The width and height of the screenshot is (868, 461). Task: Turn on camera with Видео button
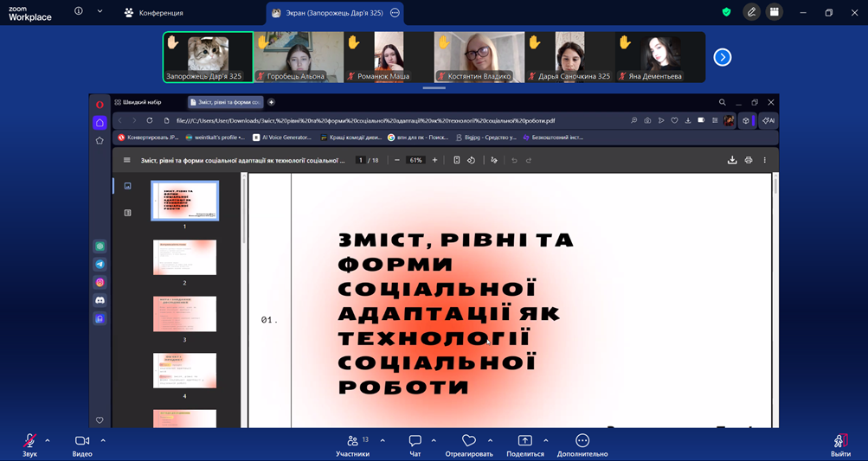coord(82,441)
